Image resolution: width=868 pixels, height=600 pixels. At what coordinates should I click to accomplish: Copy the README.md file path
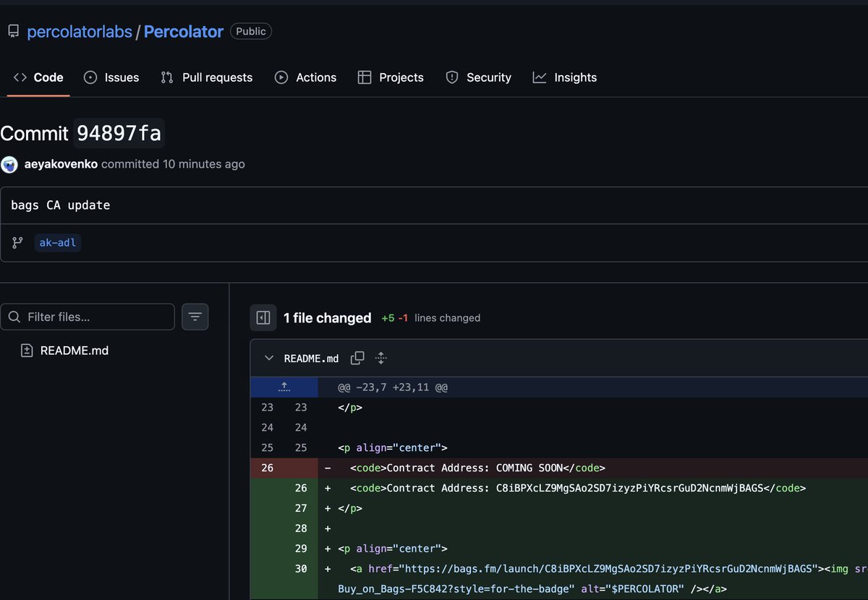tap(357, 358)
